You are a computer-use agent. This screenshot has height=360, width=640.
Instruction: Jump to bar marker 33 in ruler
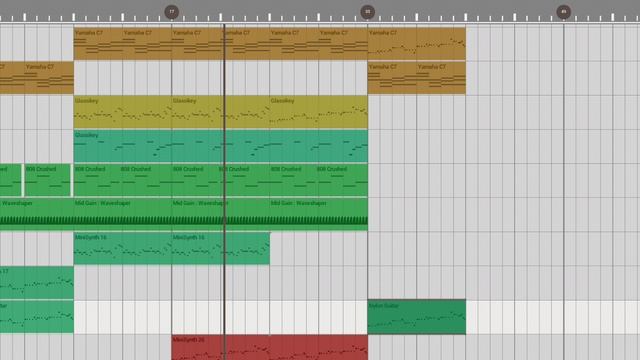[367, 12]
